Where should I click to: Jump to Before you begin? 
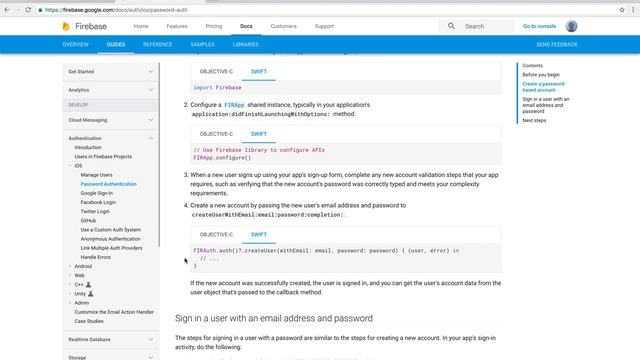pyautogui.click(x=541, y=75)
